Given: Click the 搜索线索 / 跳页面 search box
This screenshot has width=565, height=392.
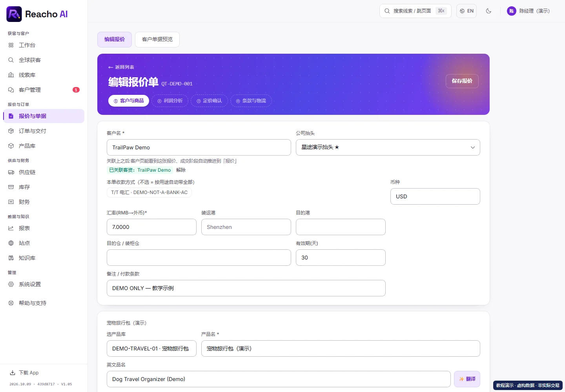Looking at the screenshot, I should tap(416, 11).
